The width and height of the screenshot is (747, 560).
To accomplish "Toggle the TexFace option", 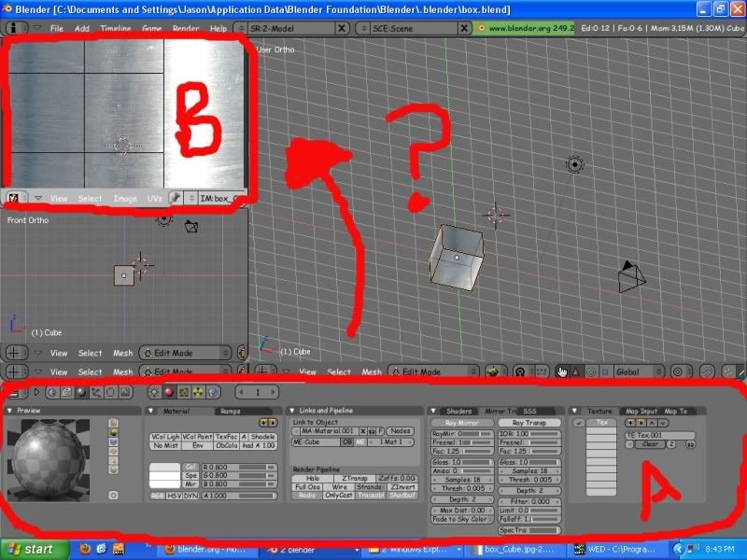I will (226, 437).
